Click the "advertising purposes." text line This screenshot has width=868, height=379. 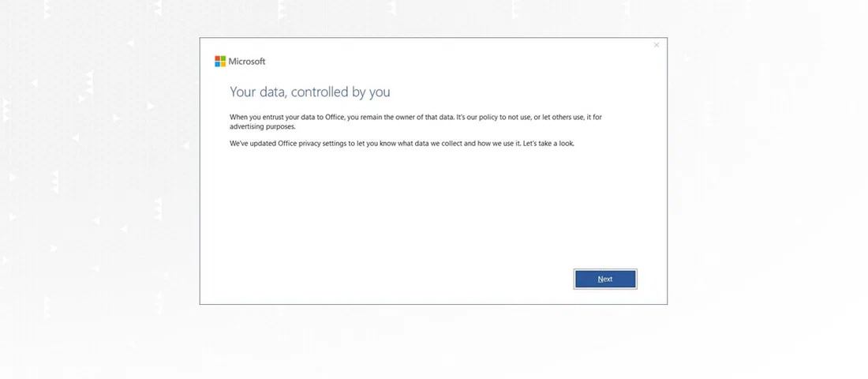(x=263, y=126)
